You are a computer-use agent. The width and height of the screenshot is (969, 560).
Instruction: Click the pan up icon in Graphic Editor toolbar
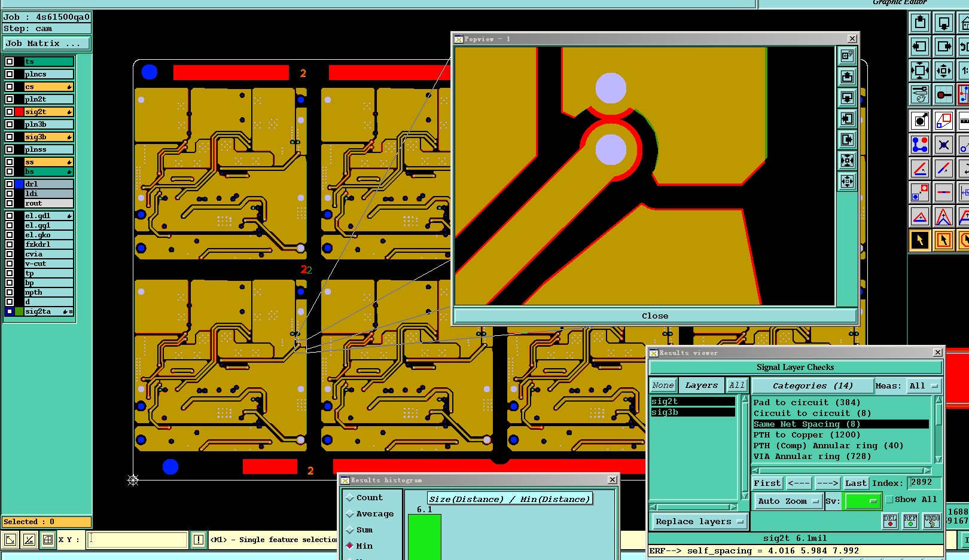point(920,23)
